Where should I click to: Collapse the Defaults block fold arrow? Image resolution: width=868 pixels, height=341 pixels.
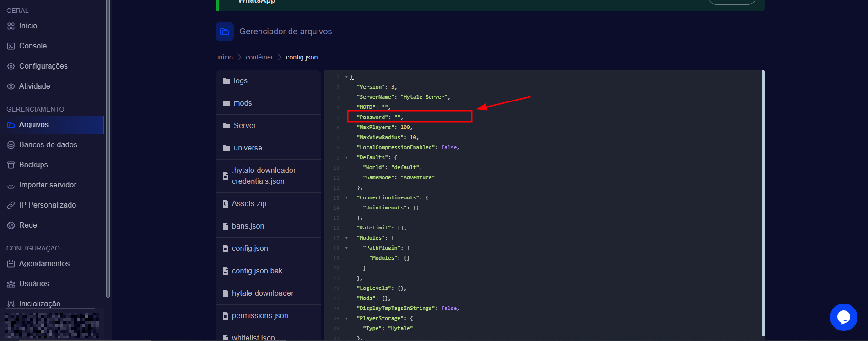tap(346, 158)
